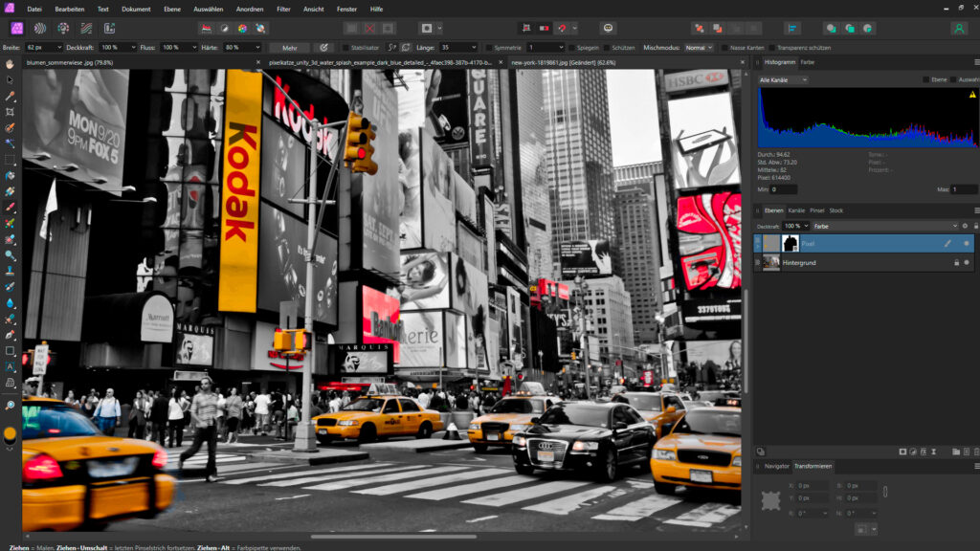Toggle visibility of the Pixel layer

tap(967, 244)
